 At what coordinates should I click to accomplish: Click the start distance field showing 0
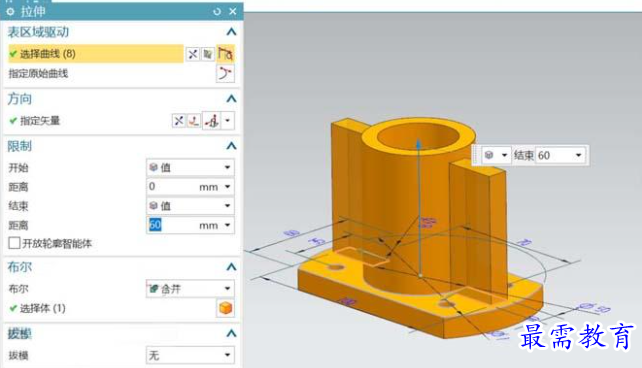(190, 187)
